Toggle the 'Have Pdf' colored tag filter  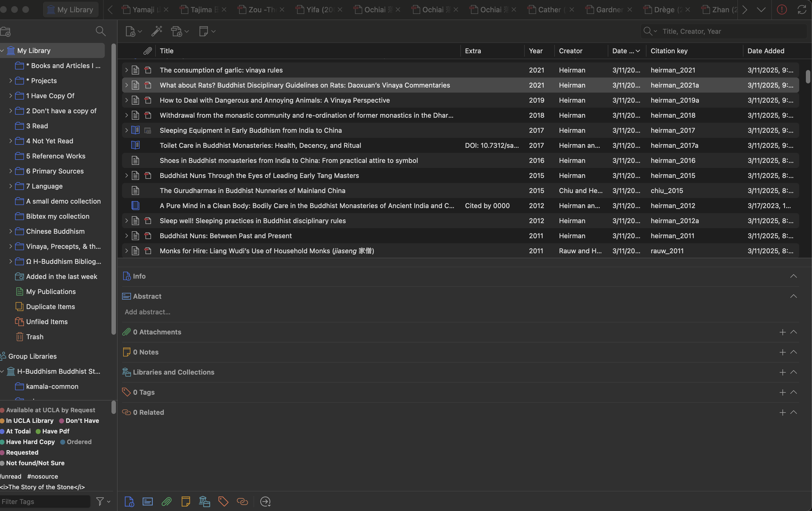[56, 431]
